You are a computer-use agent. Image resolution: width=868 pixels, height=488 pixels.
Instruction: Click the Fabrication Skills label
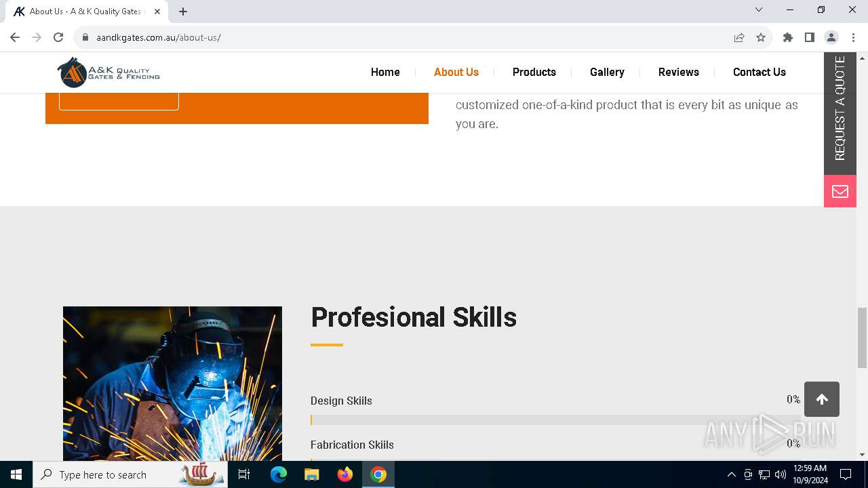352,445
